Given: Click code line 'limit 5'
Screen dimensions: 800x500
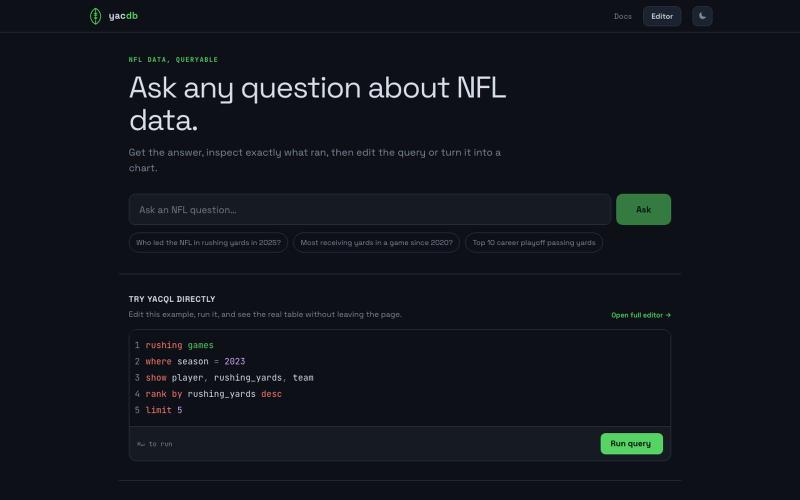Looking at the screenshot, I should [164, 410].
